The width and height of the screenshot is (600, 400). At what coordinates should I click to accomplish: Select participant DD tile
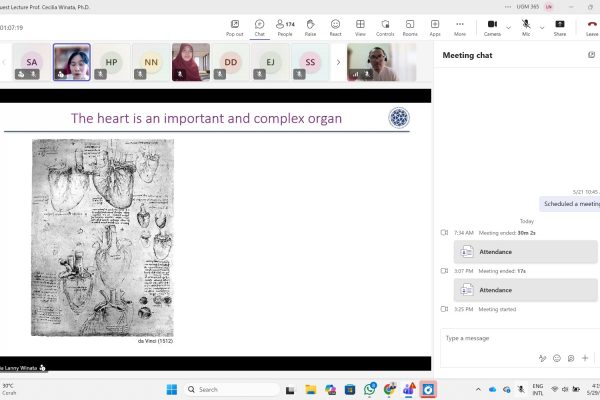(230, 62)
